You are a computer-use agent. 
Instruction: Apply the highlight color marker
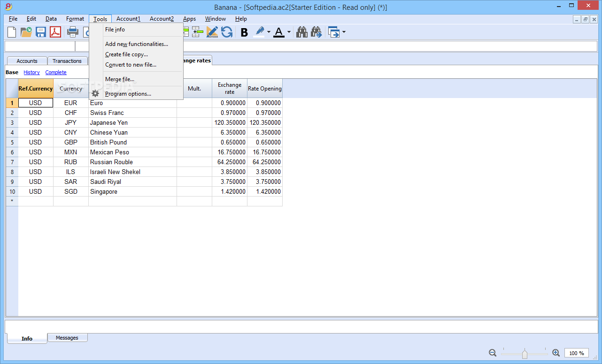(259, 32)
